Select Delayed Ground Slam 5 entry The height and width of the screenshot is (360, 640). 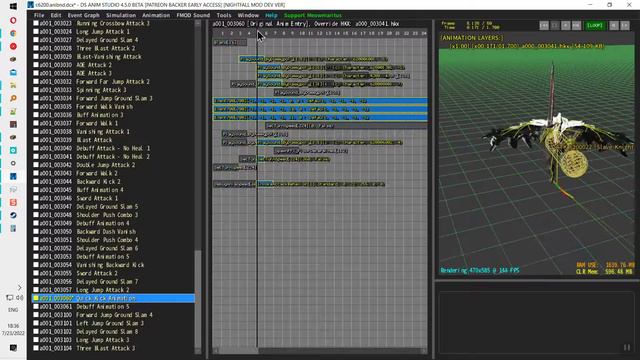[113, 207]
